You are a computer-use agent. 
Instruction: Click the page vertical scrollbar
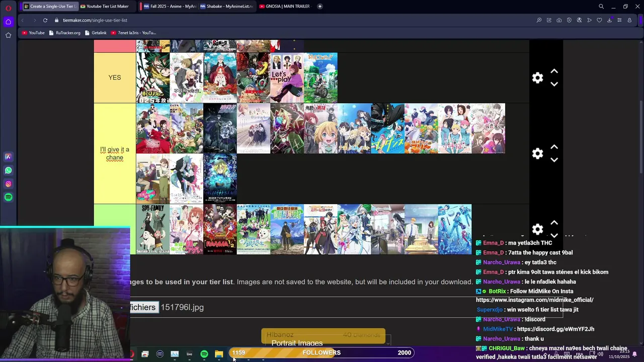[641, 136]
